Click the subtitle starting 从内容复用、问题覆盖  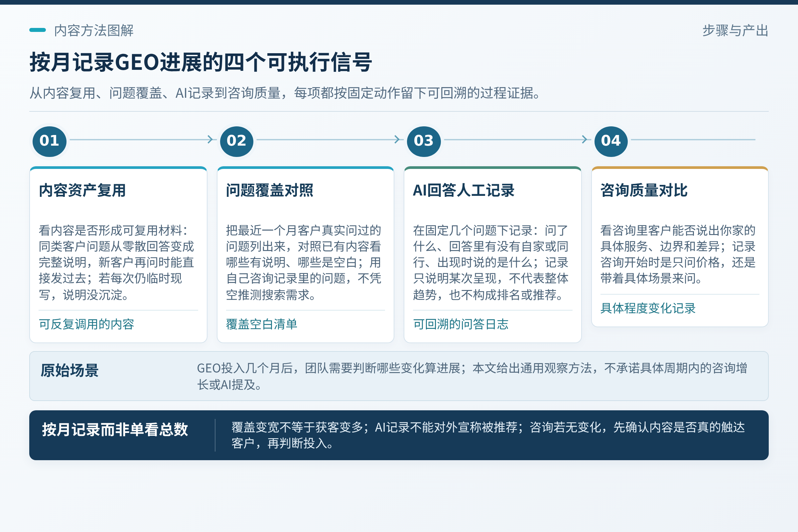[285, 93]
